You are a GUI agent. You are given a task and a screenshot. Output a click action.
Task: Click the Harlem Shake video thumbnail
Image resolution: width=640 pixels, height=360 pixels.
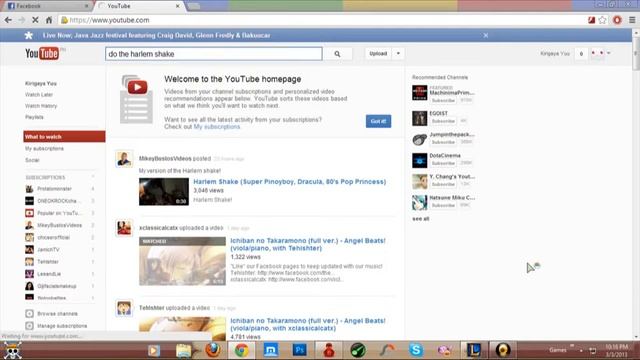coord(164,192)
